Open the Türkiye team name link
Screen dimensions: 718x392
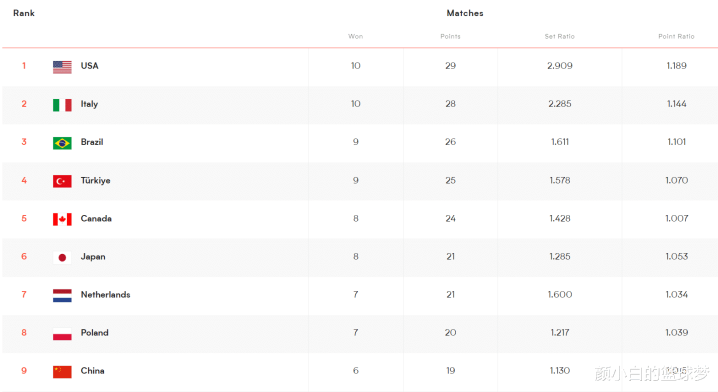95,180
